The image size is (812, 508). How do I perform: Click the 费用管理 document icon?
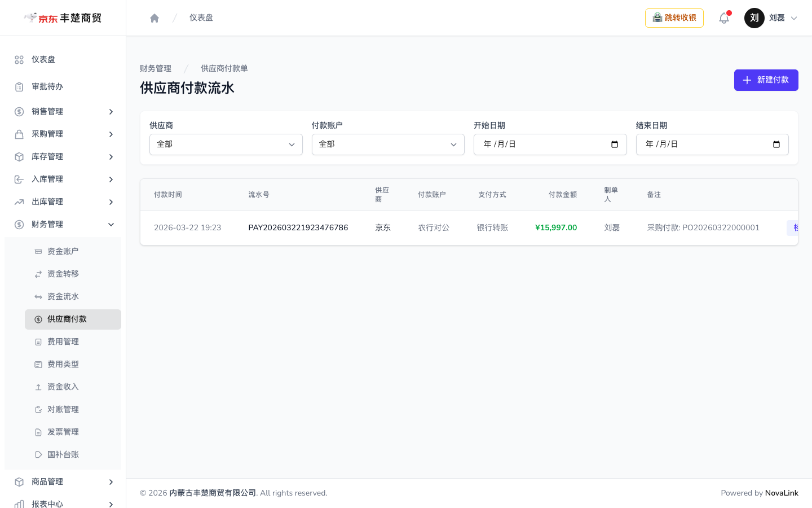point(38,342)
